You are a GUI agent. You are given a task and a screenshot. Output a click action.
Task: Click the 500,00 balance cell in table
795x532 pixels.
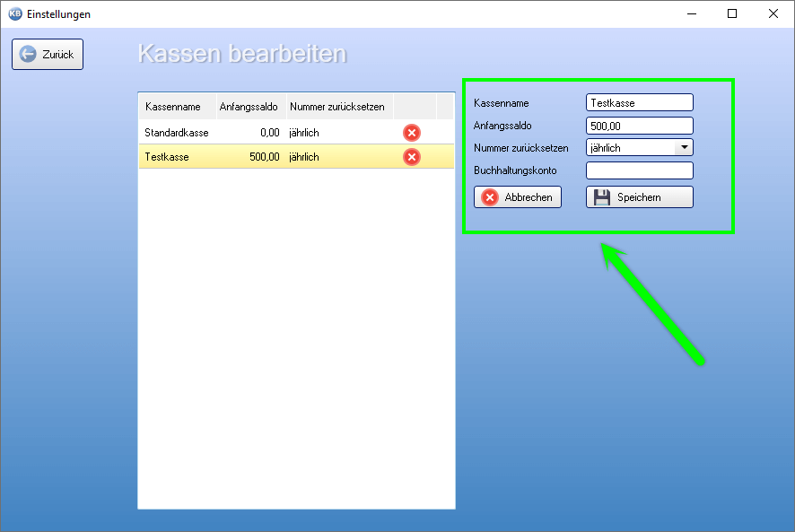264,157
